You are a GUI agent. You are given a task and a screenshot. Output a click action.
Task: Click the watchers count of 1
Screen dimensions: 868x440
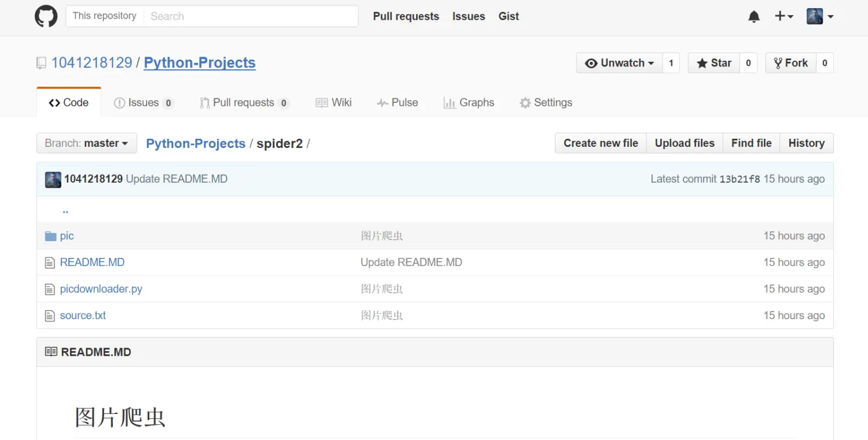pos(671,63)
